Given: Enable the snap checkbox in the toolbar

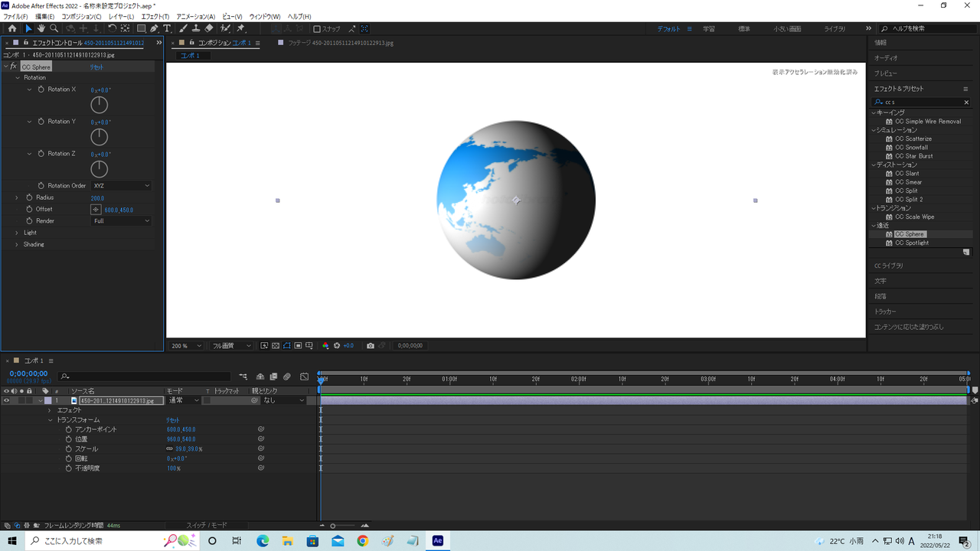Looking at the screenshot, I should (x=315, y=28).
